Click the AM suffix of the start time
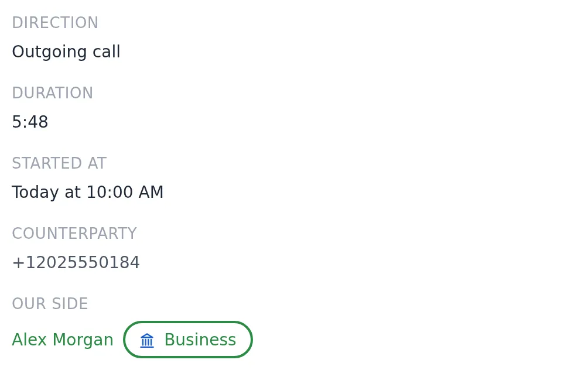This screenshot has height=370, width=588. tap(151, 192)
